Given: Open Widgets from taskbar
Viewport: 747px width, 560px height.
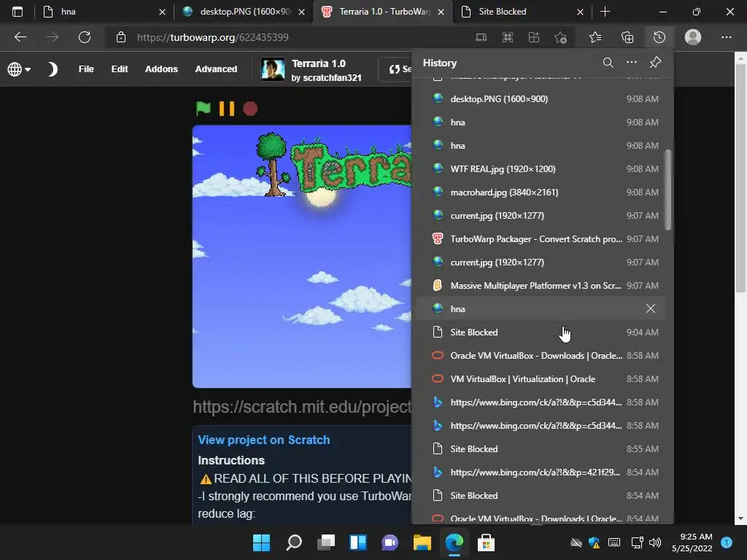Looking at the screenshot, I should point(357,542).
